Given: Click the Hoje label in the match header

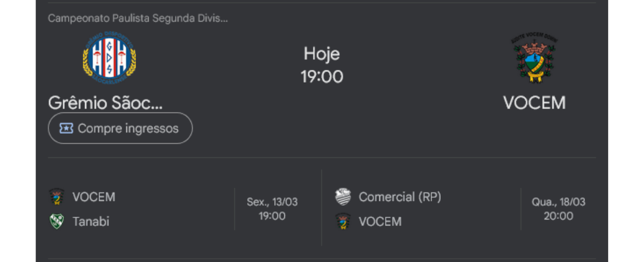Looking at the screenshot, I should point(322,54).
